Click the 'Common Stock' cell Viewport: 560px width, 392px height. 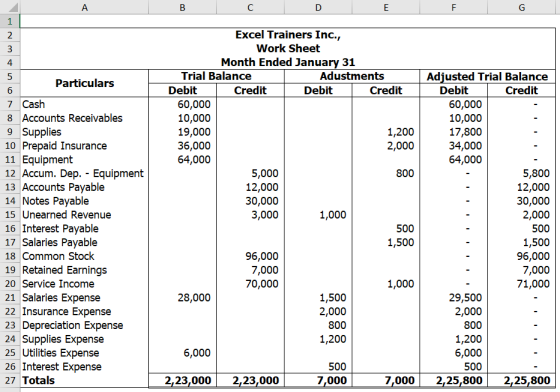tap(84, 256)
